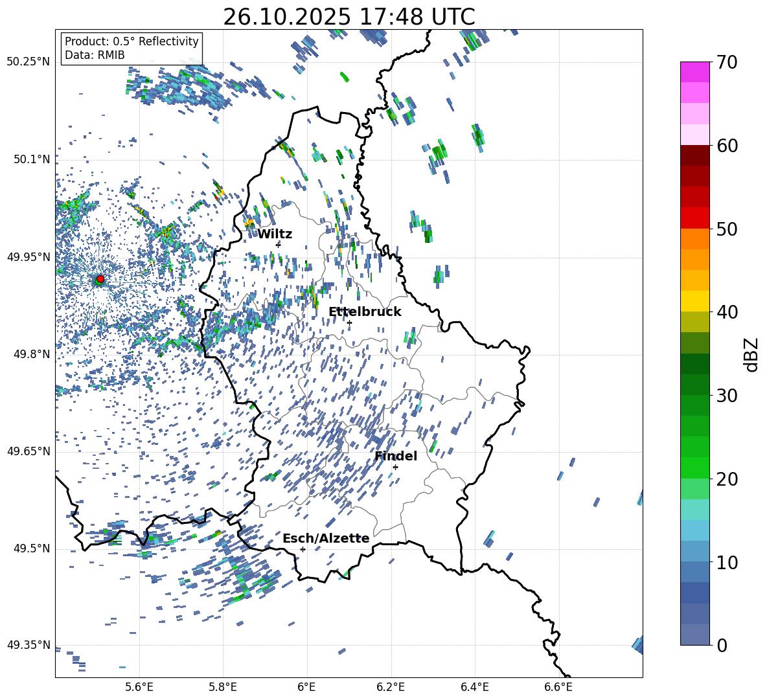This screenshot has width=767, height=700.
Task: Click the 50.1°N latitude label
Action: click(31, 159)
